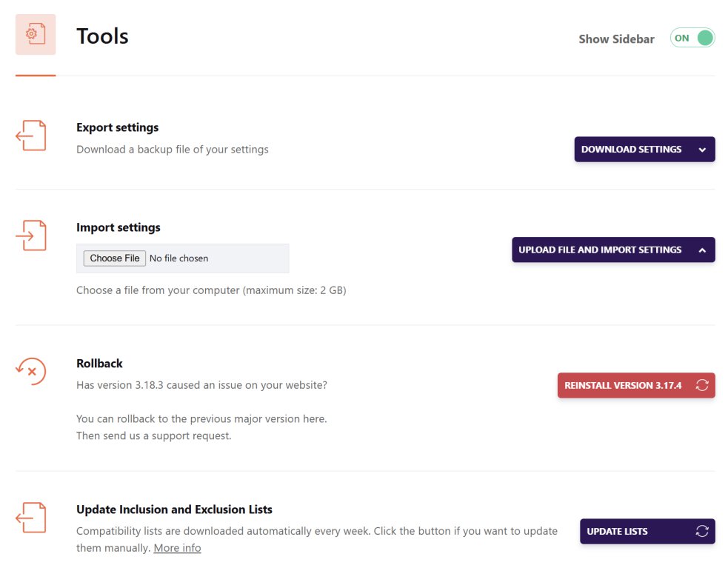
Task: Click the Rollback section heading
Action: click(99, 364)
